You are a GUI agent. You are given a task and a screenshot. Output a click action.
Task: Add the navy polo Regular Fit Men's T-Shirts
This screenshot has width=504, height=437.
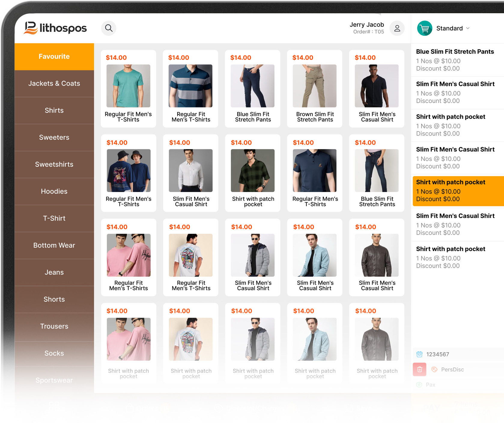click(315, 173)
